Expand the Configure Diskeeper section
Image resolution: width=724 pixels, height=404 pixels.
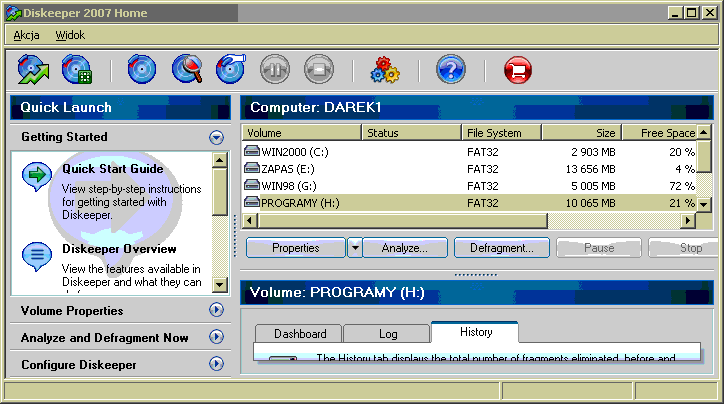(216, 364)
